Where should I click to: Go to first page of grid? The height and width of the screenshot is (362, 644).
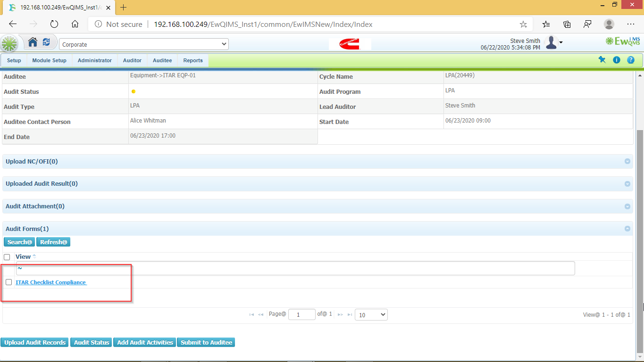point(251,314)
